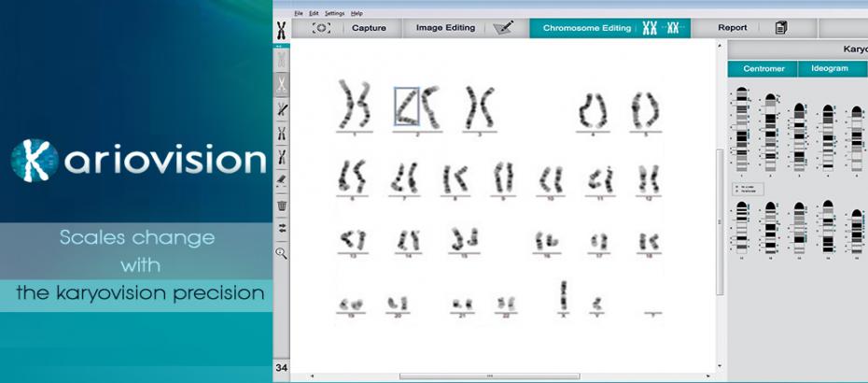
Task: Select the chromosome cut tool with diagonal line
Action: tap(281, 109)
